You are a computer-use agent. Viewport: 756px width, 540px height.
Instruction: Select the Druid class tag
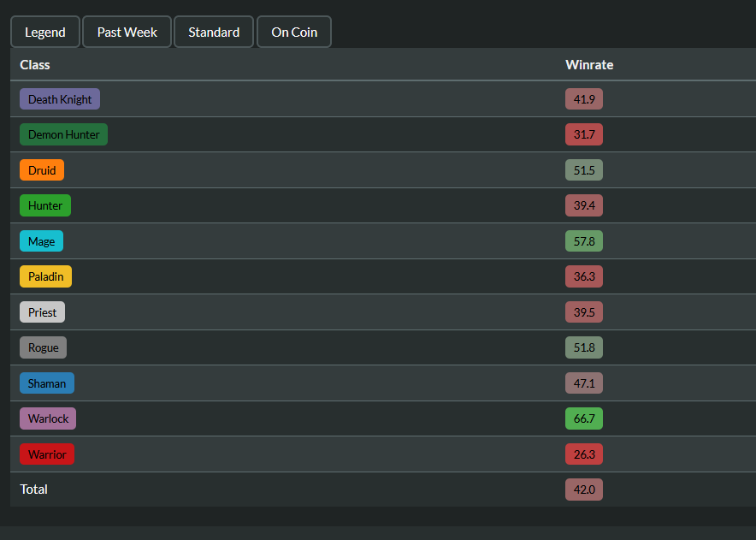tap(42, 169)
